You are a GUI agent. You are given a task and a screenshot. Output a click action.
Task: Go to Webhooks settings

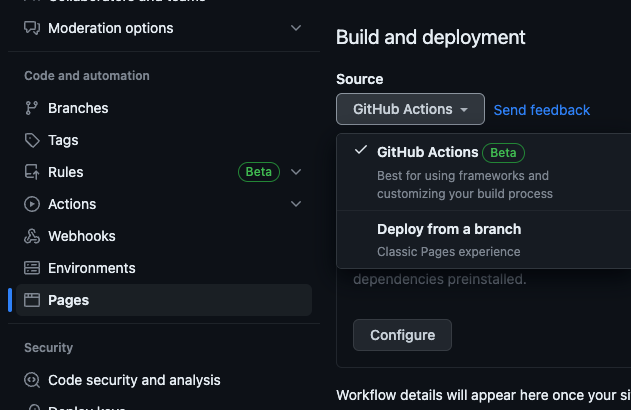(164, 236)
